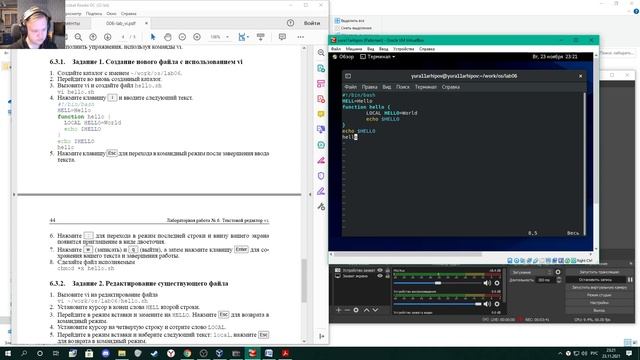Switch to the 006-lab_vi.pdf tab

pyautogui.click(x=121, y=24)
